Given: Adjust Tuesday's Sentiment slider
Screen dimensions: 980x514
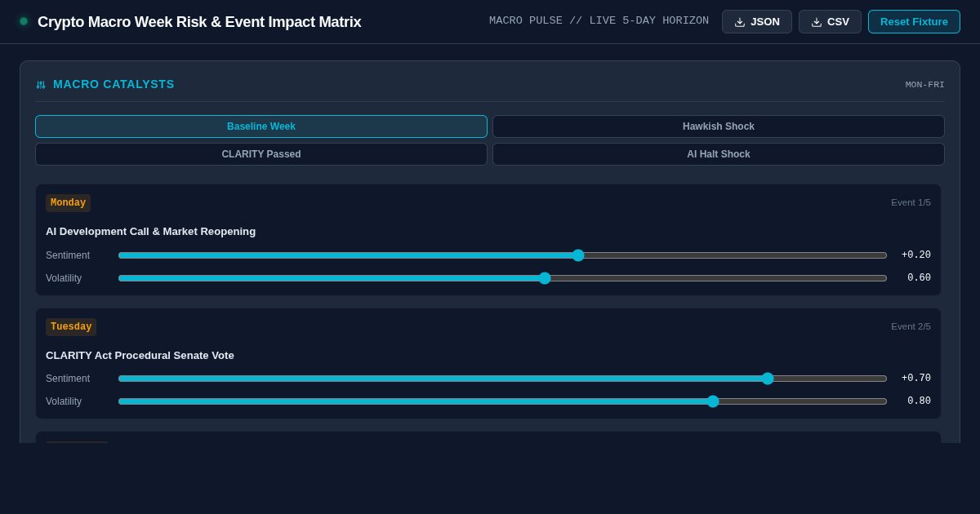Looking at the screenshot, I should (502, 379).
